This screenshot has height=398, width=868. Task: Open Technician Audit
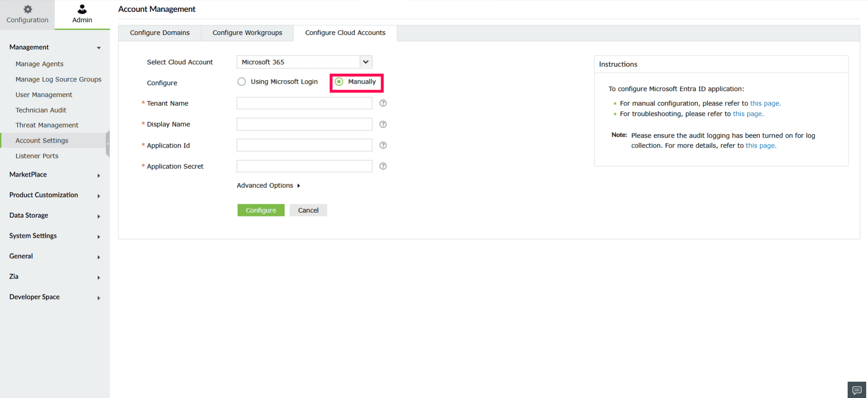tap(41, 110)
